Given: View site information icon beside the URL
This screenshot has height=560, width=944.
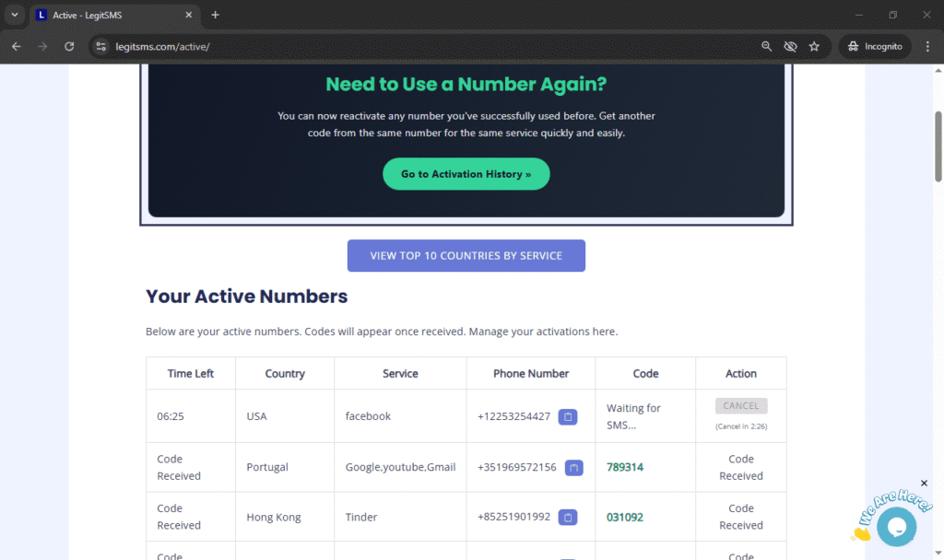Looking at the screenshot, I should pyautogui.click(x=100, y=46).
